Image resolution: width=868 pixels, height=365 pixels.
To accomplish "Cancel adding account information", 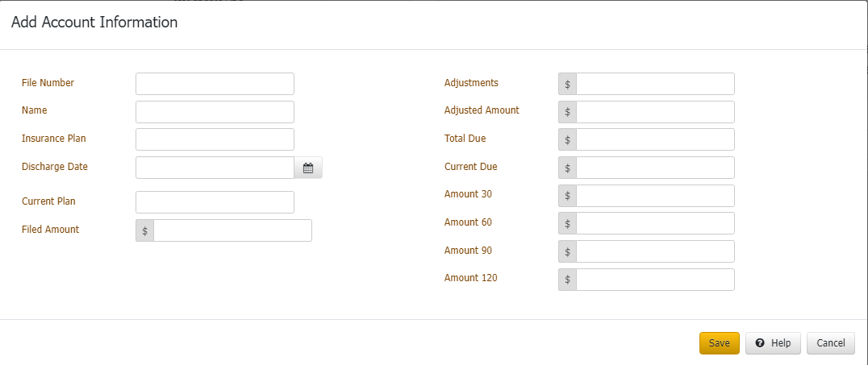I will [x=830, y=343].
